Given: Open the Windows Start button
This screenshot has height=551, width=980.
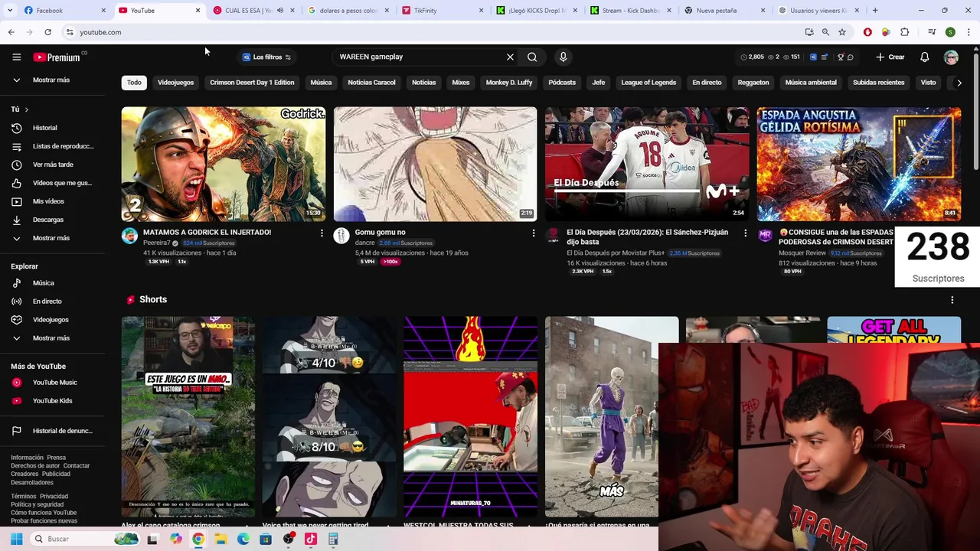Looking at the screenshot, I should [x=16, y=539].
